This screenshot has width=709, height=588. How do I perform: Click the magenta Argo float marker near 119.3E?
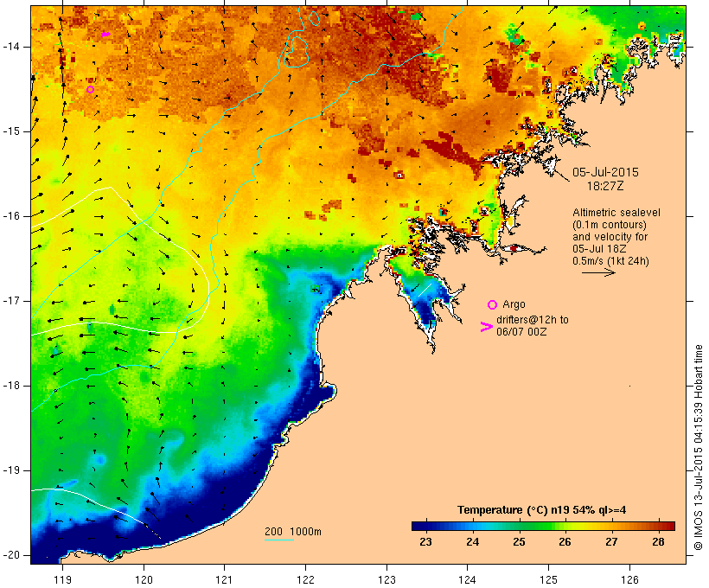tap(91, 90)
